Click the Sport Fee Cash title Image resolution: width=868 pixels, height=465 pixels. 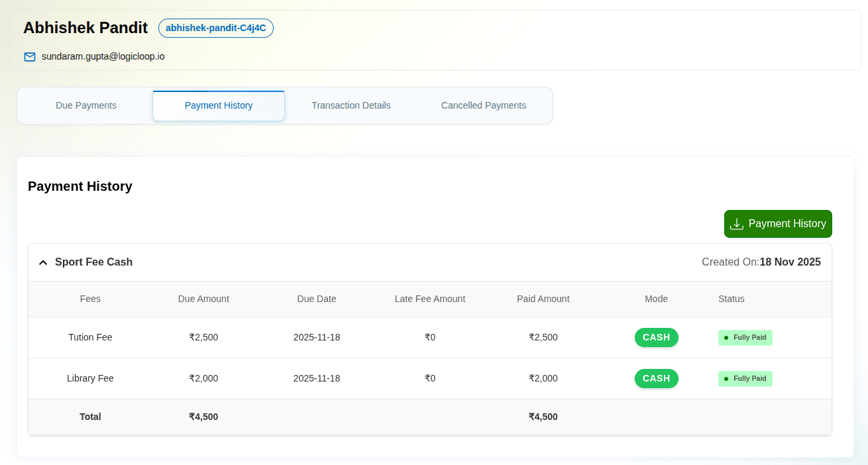pyautogui.click(x=94, y=262)
